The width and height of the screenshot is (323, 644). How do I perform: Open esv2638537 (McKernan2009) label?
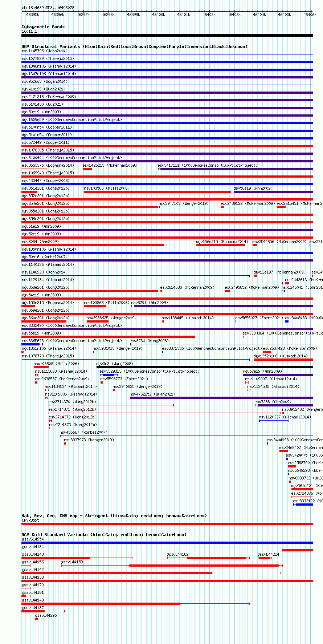point(62,379)
